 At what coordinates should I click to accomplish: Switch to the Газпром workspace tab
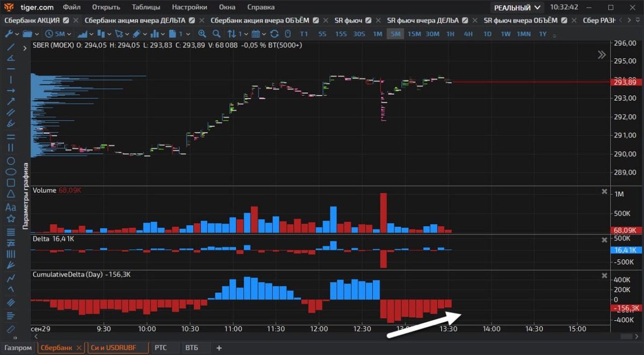19,348
